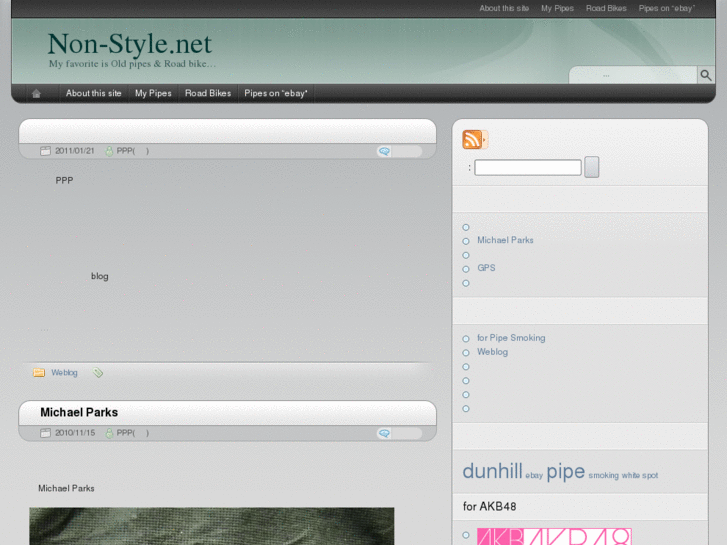The image size is (727, 545).
Task: Open GPS link in sidebar list
Action: [x=486, y=268]
